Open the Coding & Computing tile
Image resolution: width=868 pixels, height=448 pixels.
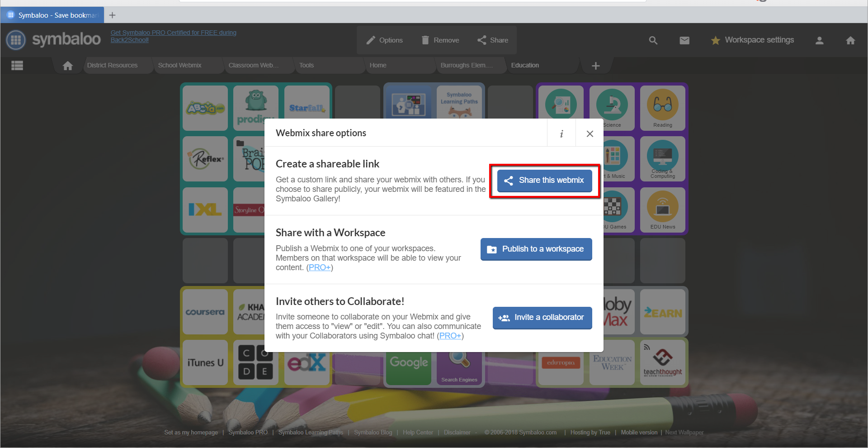pyautogui.click(x=663, y=159)
